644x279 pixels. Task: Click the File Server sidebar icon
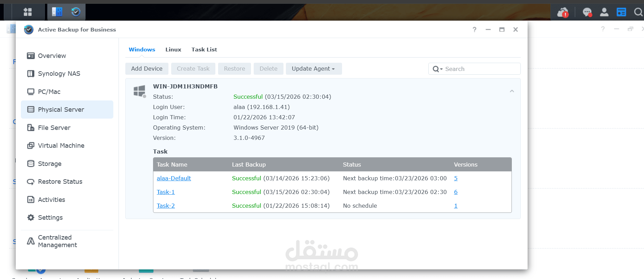tap(31, 128)
